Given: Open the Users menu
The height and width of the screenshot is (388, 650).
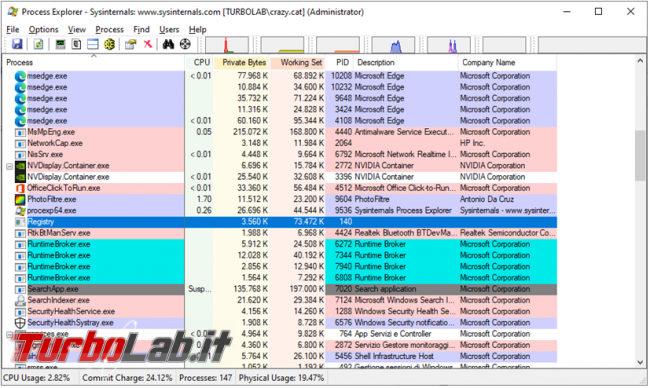Looking at the screenshot, I should click(169, 29).
